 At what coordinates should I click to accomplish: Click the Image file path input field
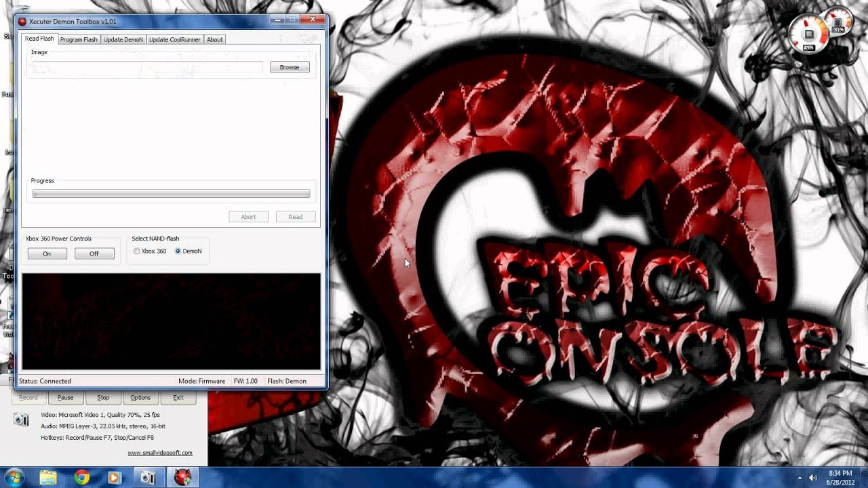(x=146, y=67)
